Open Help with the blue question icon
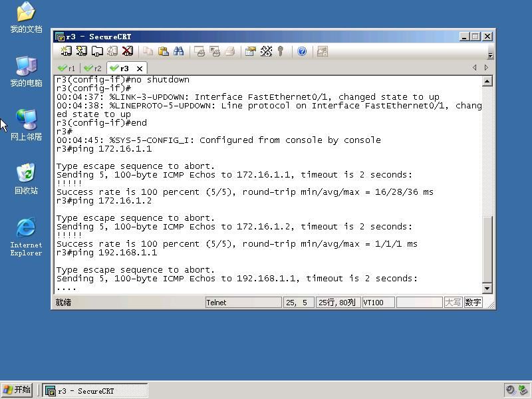 pyautogui.click(x=302, y=51)
